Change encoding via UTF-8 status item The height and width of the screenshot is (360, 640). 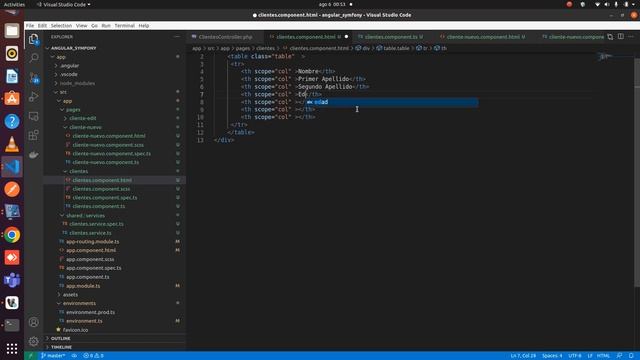(x=574, y=356)
